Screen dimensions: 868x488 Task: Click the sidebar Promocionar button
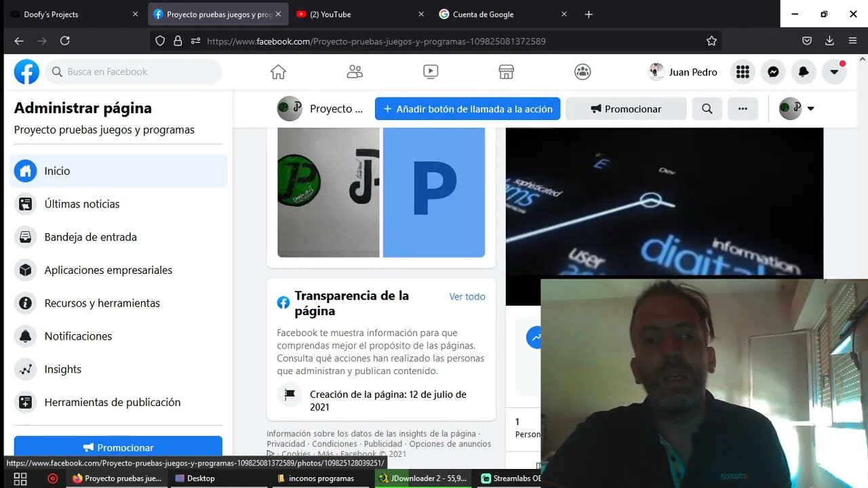118,447
